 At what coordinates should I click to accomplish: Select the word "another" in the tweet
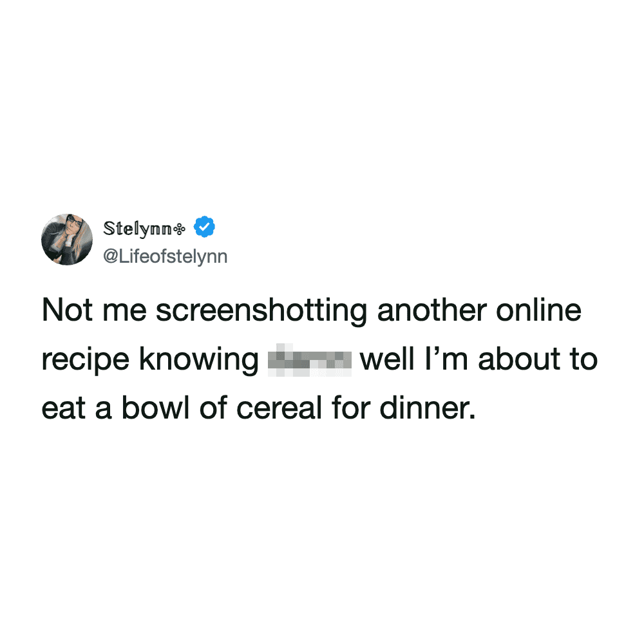click(431, 310)
